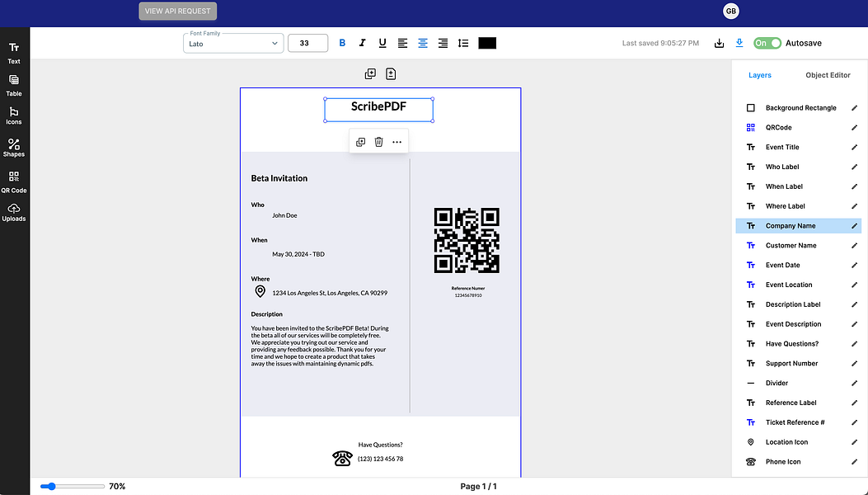
Task: Open the Uploads panel
Action: tap(14, 212)
